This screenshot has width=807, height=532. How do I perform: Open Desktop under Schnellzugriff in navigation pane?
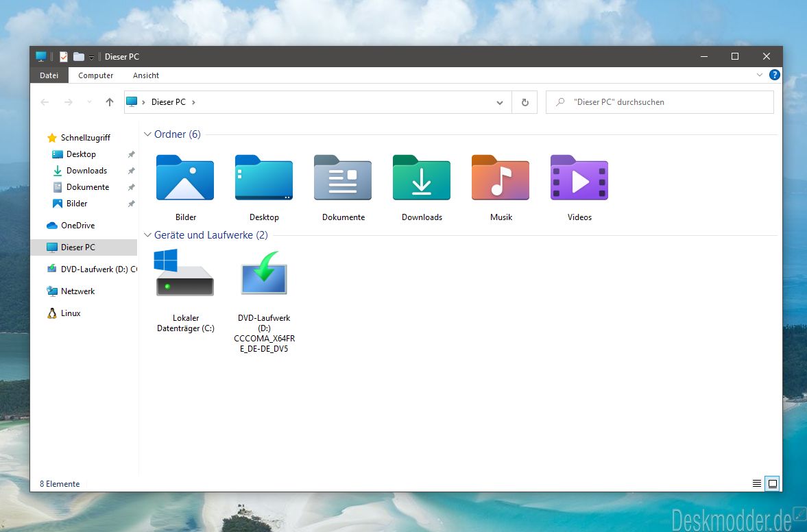[x=81, y=154]
